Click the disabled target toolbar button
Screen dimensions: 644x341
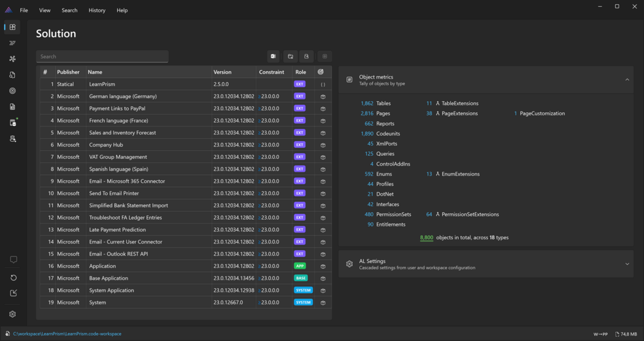pos(325,56)
